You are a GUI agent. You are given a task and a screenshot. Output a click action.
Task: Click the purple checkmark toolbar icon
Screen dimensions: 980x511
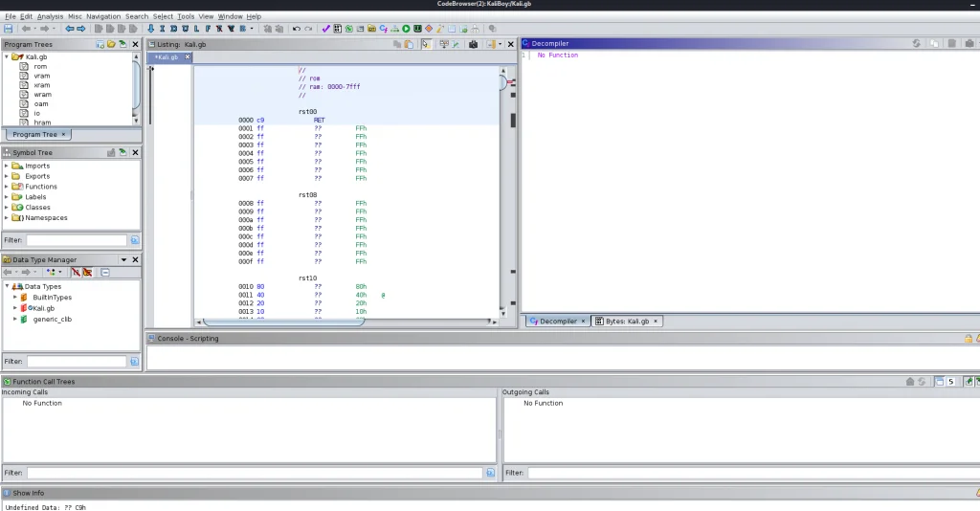pos(325,29)
